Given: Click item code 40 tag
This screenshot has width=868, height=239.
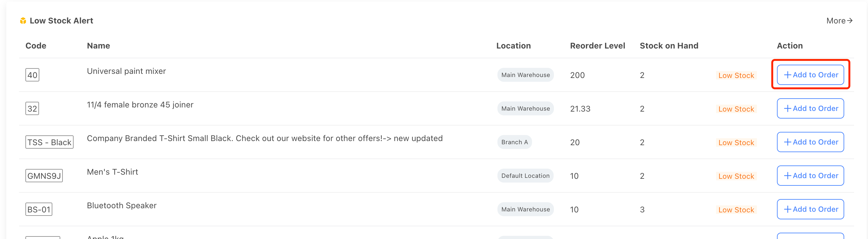Looking at the screenshot, I should [32, 75].
